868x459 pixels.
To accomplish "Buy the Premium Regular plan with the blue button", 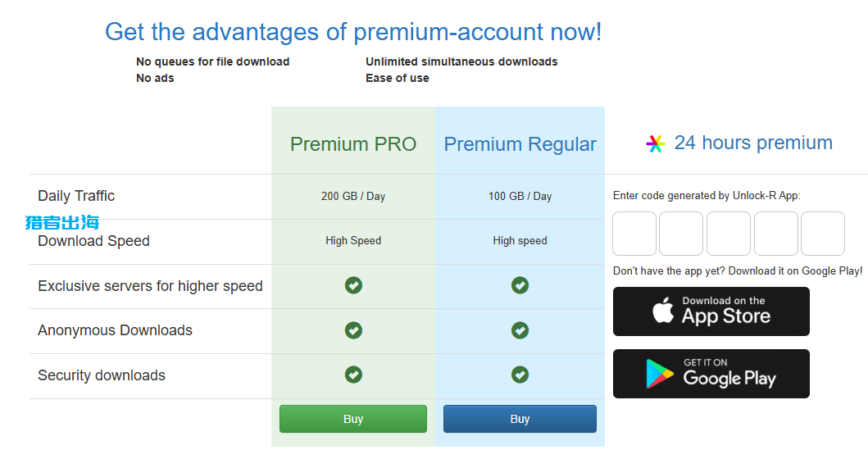I will [x=520, y=419].
